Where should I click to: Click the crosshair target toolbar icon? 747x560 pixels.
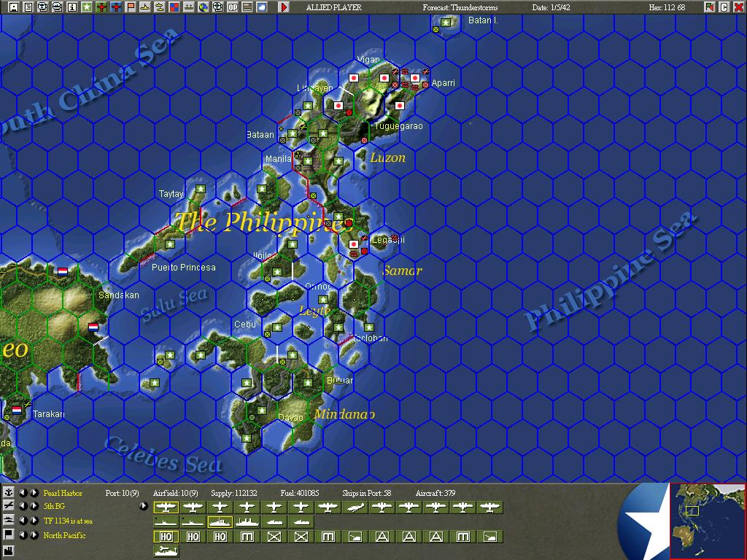tap(218, 7)
